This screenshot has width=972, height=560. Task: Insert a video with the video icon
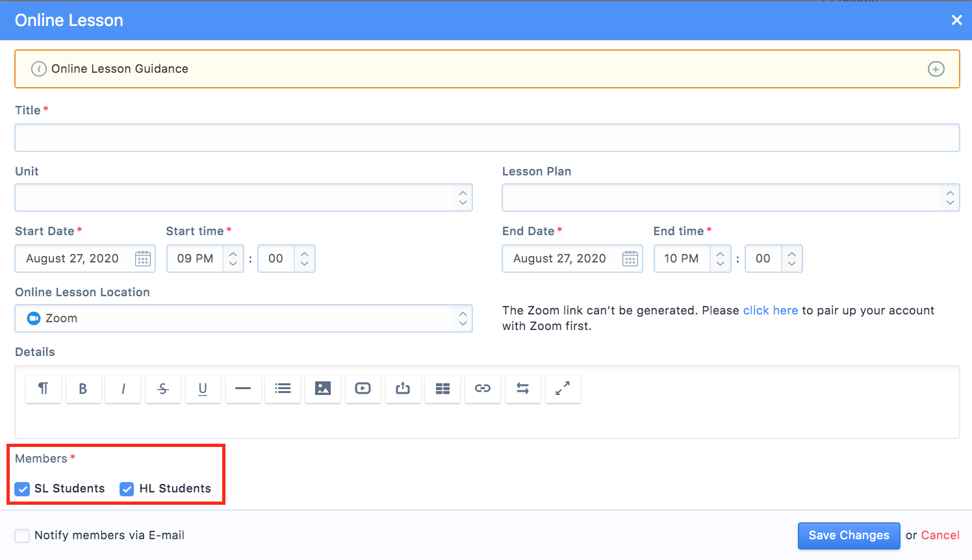tap(363, 388)
